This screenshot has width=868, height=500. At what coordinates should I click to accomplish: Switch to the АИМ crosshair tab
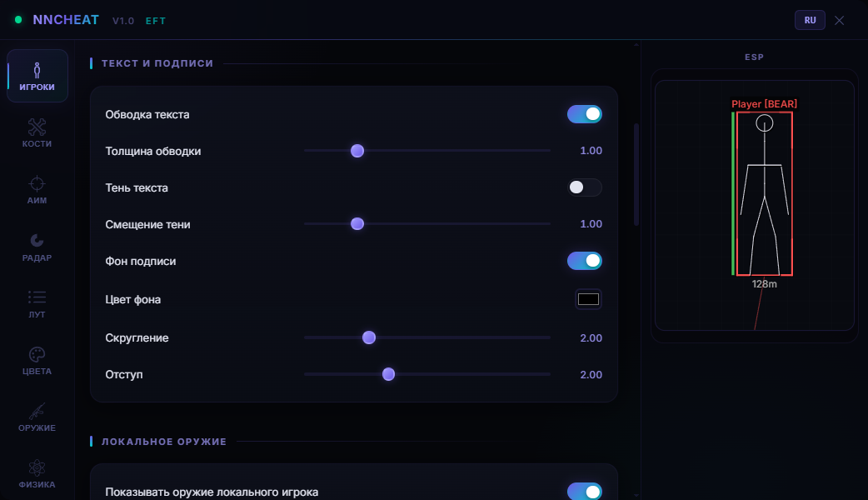37,190
